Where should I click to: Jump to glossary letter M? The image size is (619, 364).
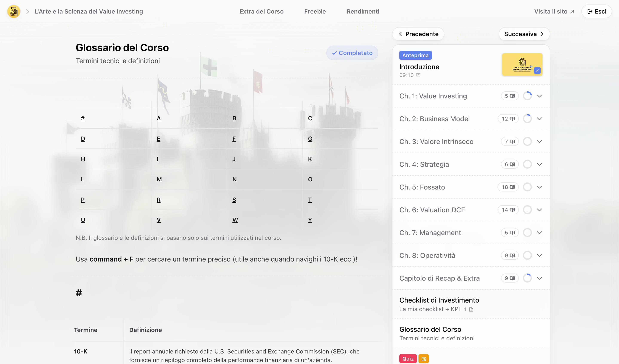tap(159, 180)
